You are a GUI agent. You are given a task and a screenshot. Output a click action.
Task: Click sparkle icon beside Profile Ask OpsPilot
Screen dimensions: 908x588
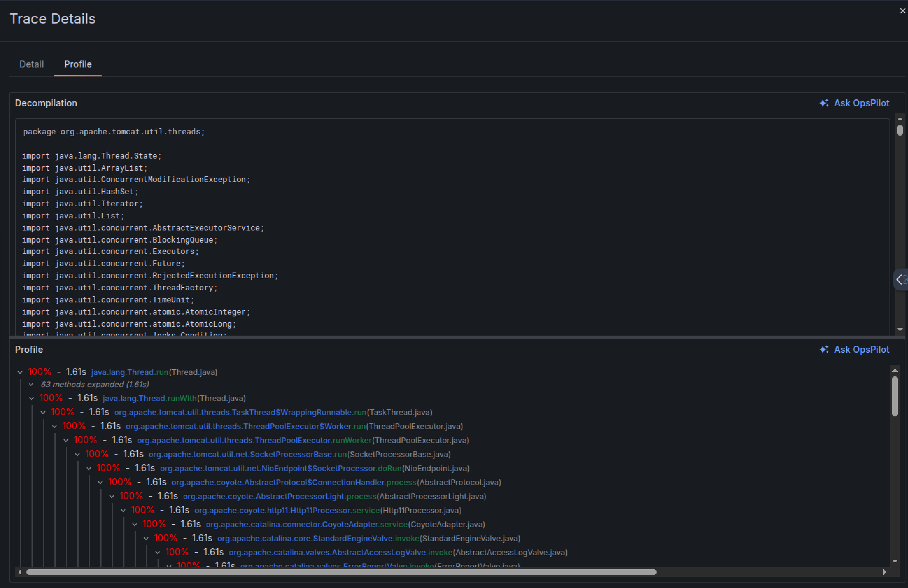[824, 350]
